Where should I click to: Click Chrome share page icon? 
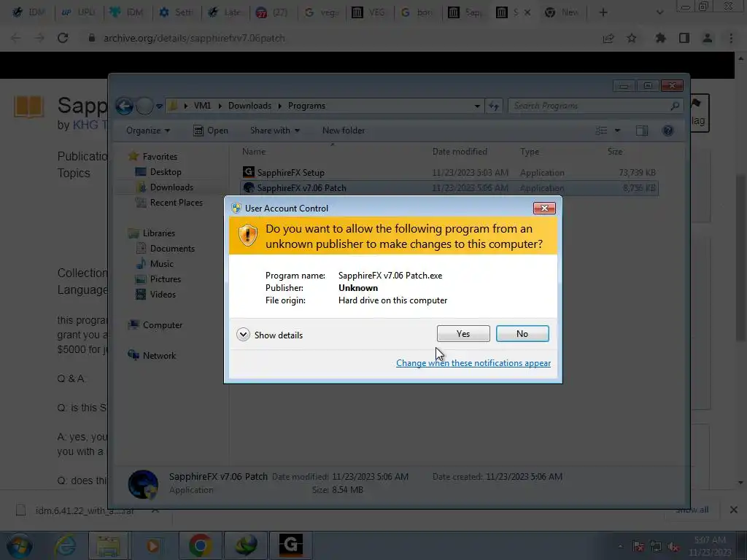(x=608, y=38)
